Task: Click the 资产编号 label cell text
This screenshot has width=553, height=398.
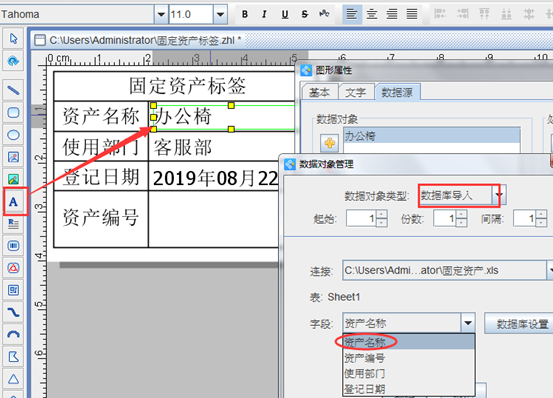Action: [x=101, y=217]
